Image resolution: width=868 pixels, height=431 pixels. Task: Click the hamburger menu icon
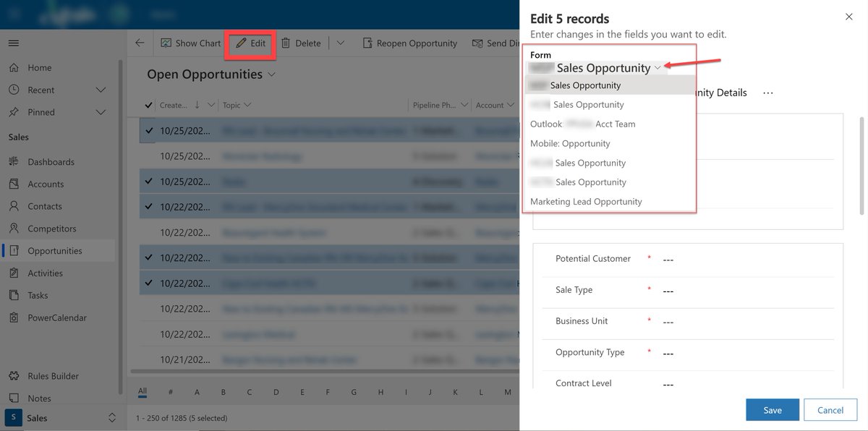coord(12,41)
